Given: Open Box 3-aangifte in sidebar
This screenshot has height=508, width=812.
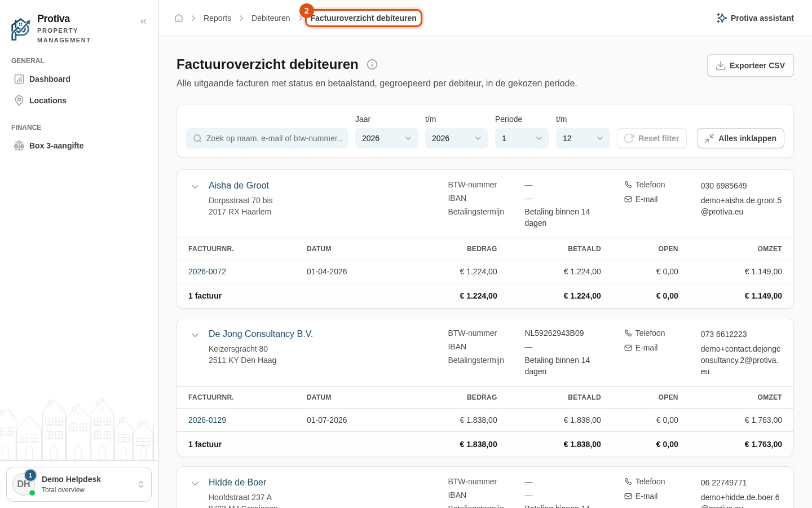Looking at the screenshot, I should (x=79, y=146).
